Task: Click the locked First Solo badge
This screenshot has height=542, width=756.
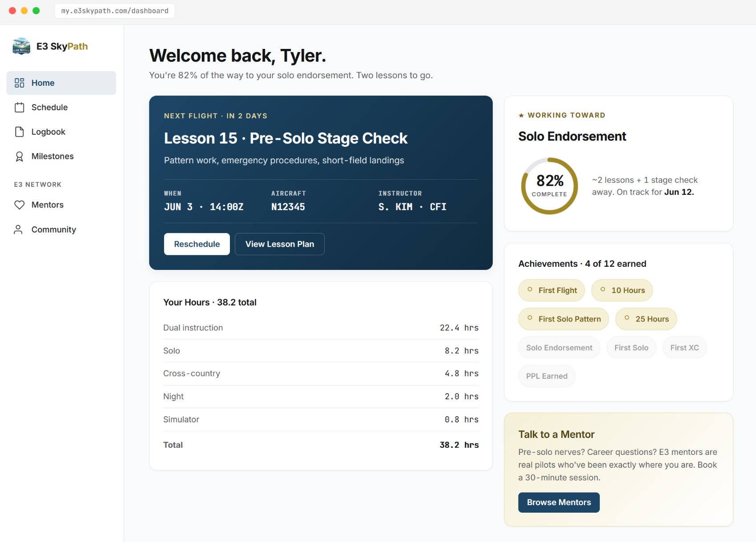Action: point(631,348)
